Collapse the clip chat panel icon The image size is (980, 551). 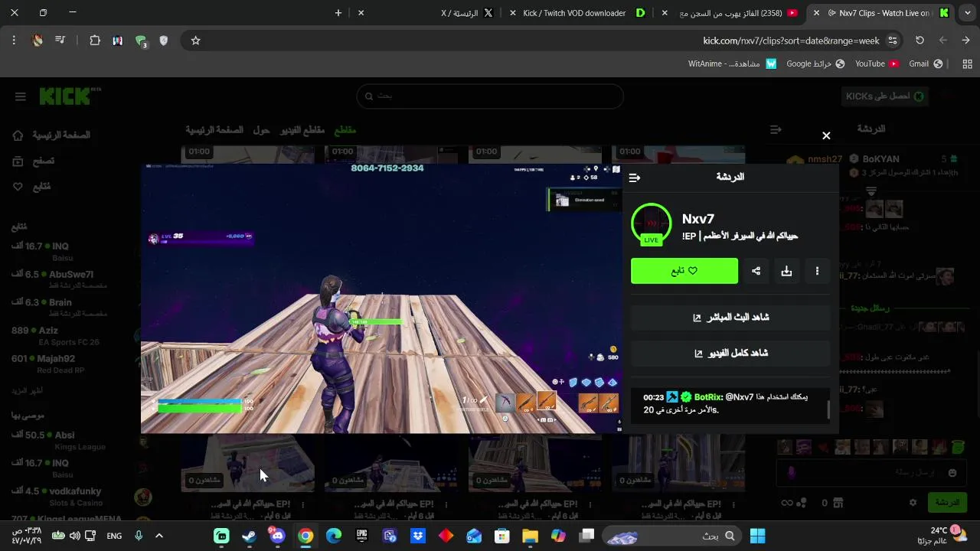tap(634, 178)
